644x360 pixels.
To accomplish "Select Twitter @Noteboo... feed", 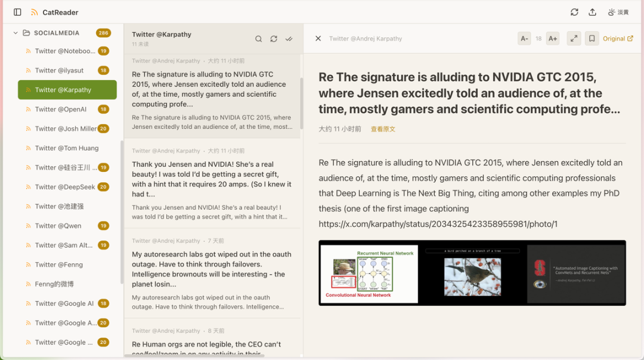I will click(67, 51).
